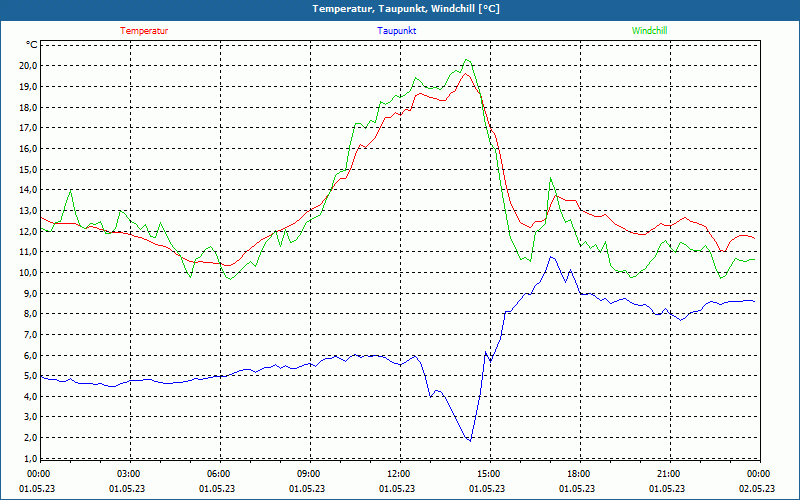Click the green Windchill legend label
800x500 pixels.
coord(649,31)
